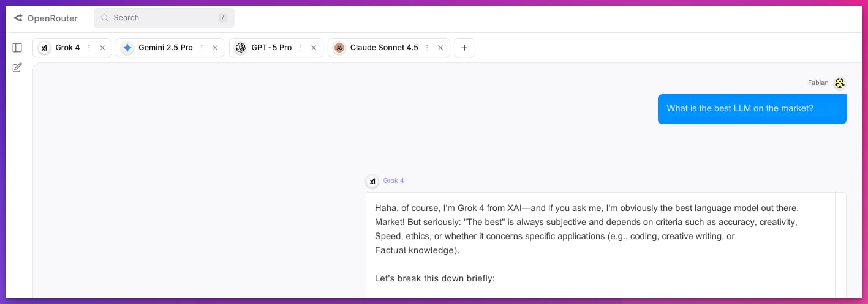The image size is (868, 304).
Task: Open Gemini 2.5 Pro options menu
Action: [202, 48]
